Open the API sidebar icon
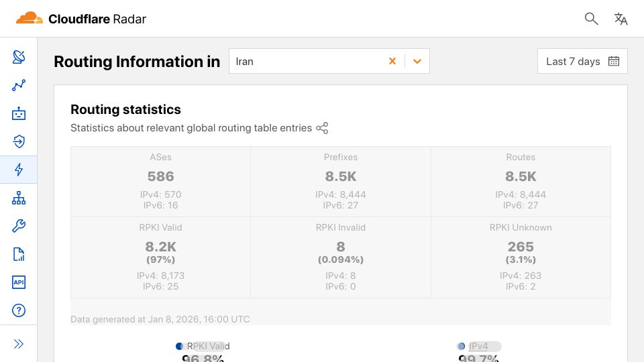 (x=19, y=282)
